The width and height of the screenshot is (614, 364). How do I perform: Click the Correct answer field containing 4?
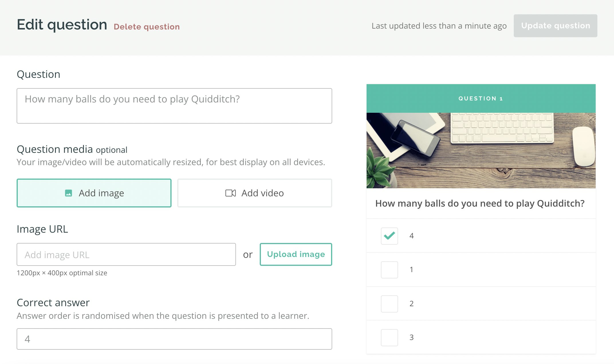point(174,339)
